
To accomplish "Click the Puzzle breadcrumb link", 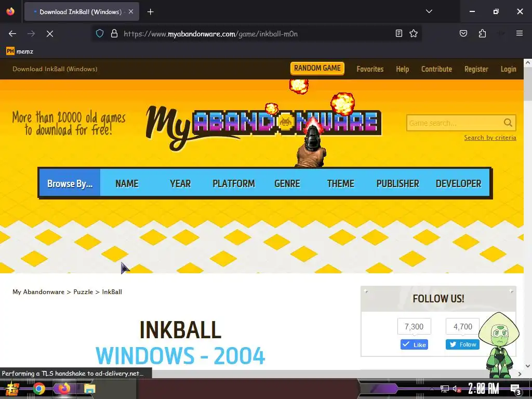I will click(x=83, y=292).
